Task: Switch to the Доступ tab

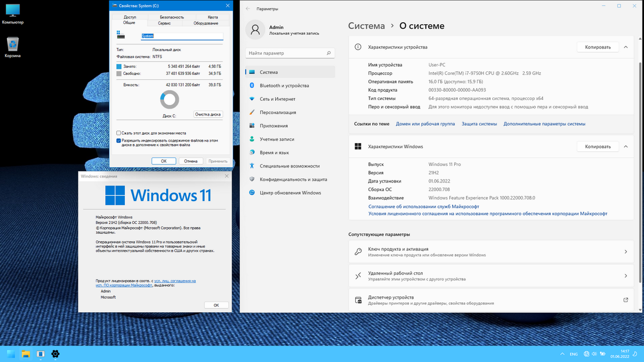Action: coord(130,17)
